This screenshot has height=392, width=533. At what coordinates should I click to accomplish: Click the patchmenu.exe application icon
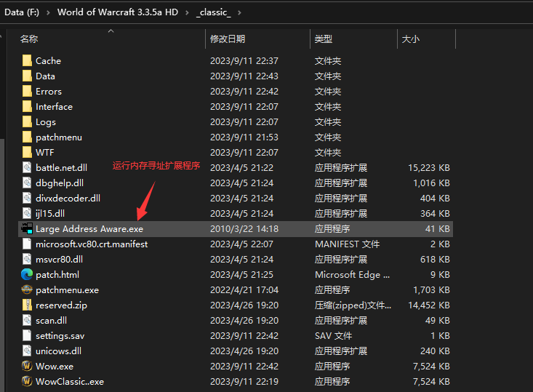tap(27, 289)
